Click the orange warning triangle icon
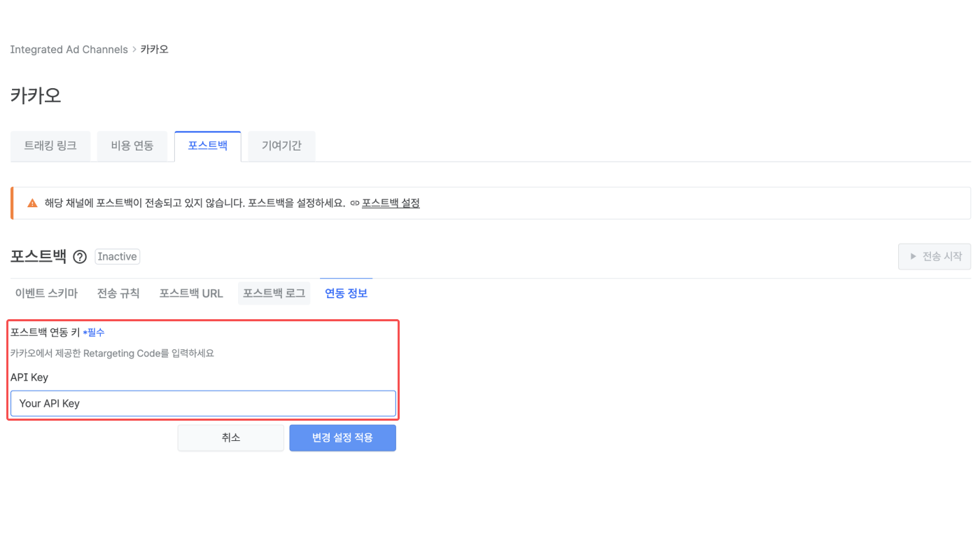980x560 pixels. [x=32, y=203]
